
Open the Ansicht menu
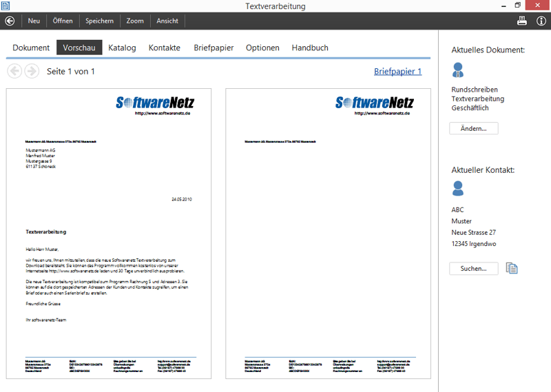[167, 21]
